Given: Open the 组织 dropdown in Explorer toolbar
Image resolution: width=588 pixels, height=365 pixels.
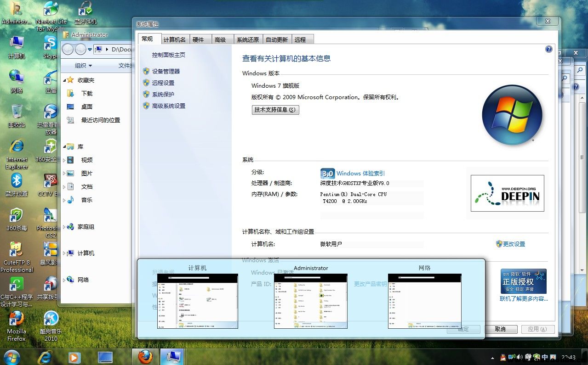Looking at the screenshot, I should (x=84, y=66).
